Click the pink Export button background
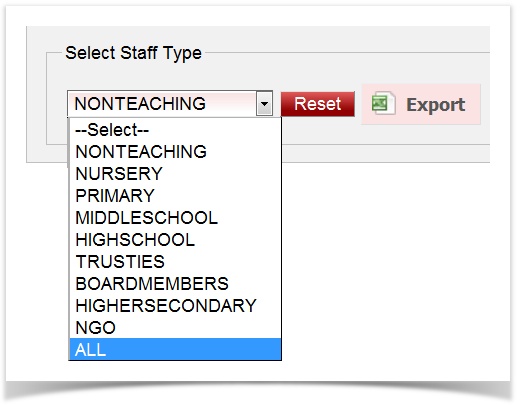Image resolution: width=524 pixels, height=410 pixels. point(421,104)
